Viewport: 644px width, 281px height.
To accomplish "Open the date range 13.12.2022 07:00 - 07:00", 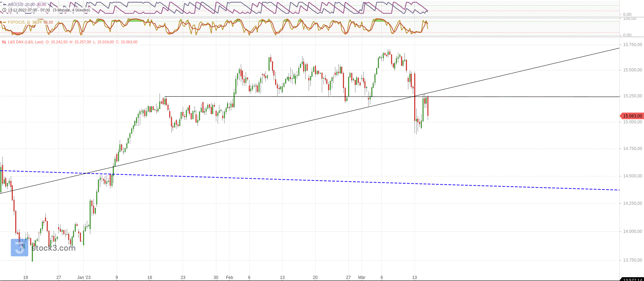I will tap(29, 10).
